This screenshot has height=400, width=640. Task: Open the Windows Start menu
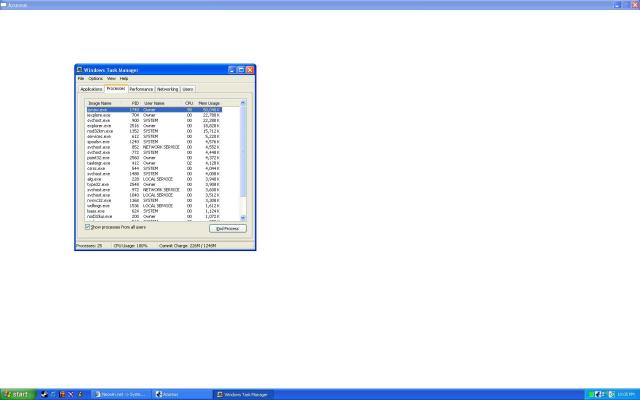point(17,394)
